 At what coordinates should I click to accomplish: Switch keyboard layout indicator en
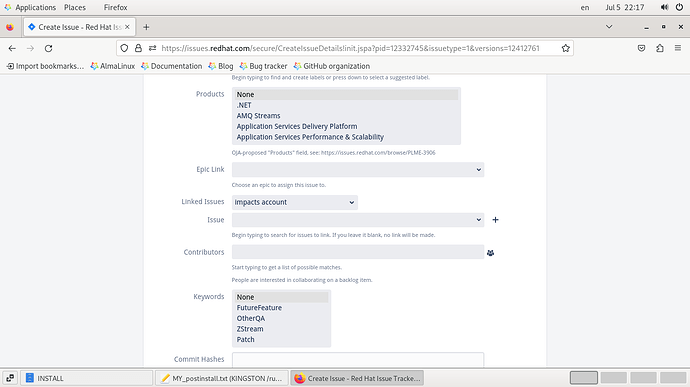point(585,7)
